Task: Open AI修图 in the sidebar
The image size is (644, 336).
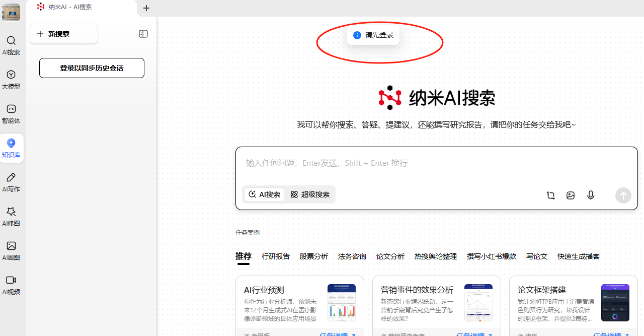Action: (x=11, y=217)
